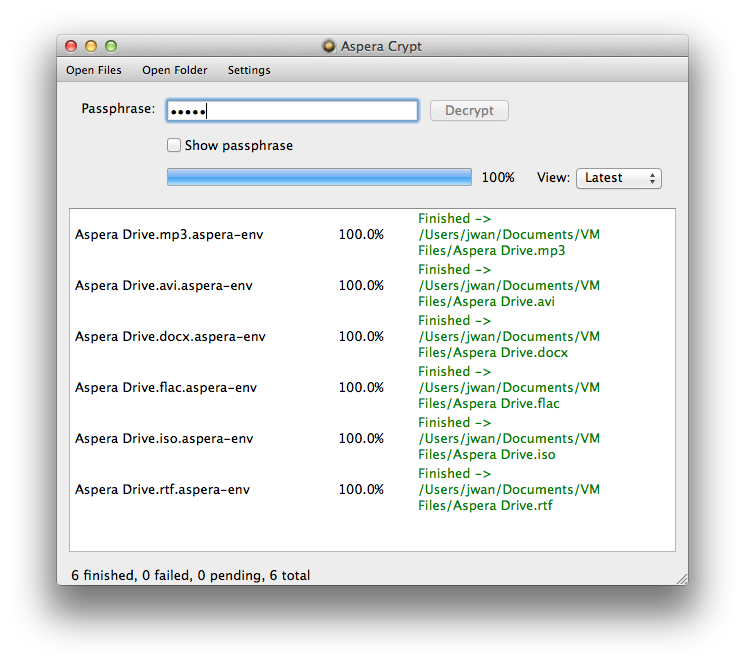The image size is (745, 664).
Task: Open the Settings menu
Action: pyautogui.click(x=249, y=70)
